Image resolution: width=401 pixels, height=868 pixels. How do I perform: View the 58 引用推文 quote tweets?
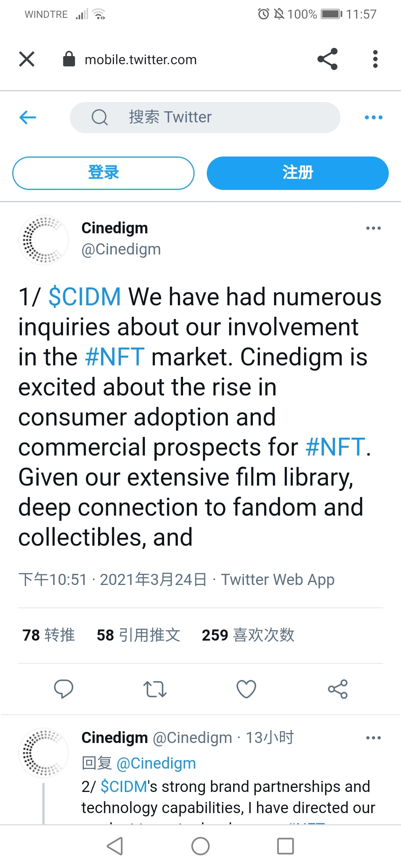pyautogui.click(x=138, y=635)
